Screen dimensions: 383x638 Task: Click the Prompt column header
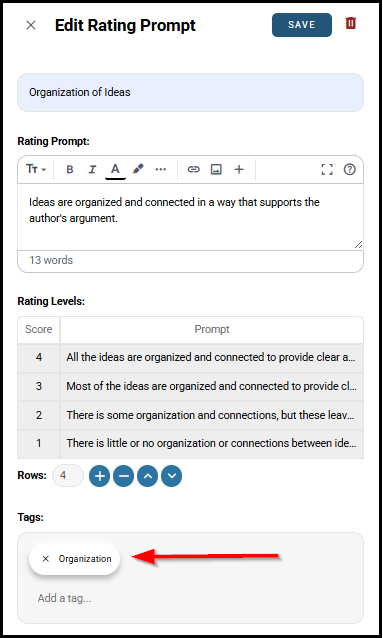pos(212,330)
